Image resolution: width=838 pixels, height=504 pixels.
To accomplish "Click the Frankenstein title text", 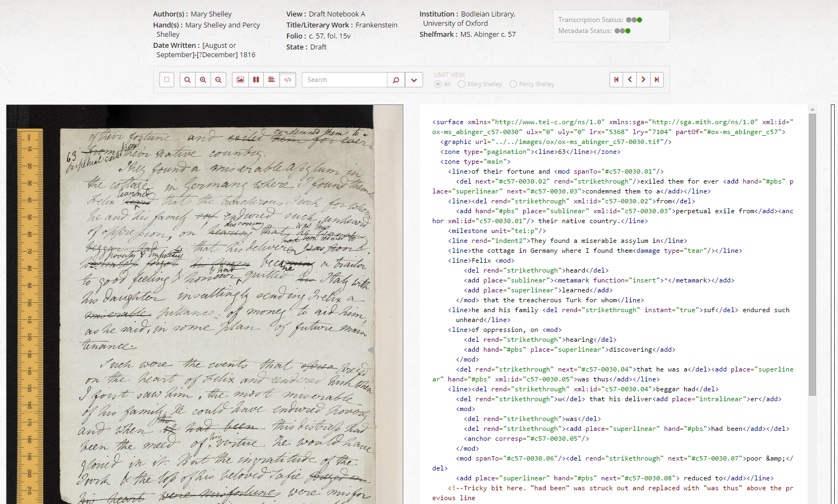I will point(376,25).
